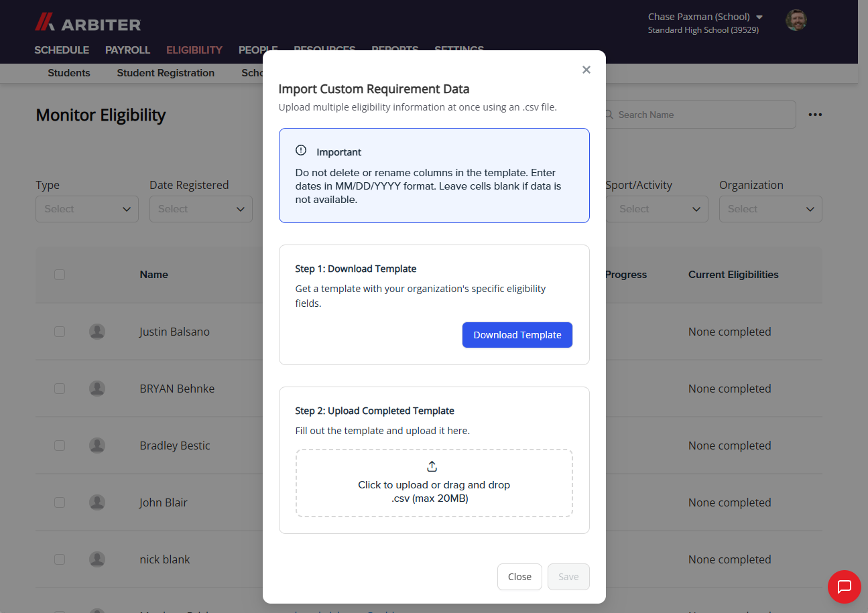The image size is (868, 613).
Task: Click the user profile avatar photo
Action: pos(796,20)
